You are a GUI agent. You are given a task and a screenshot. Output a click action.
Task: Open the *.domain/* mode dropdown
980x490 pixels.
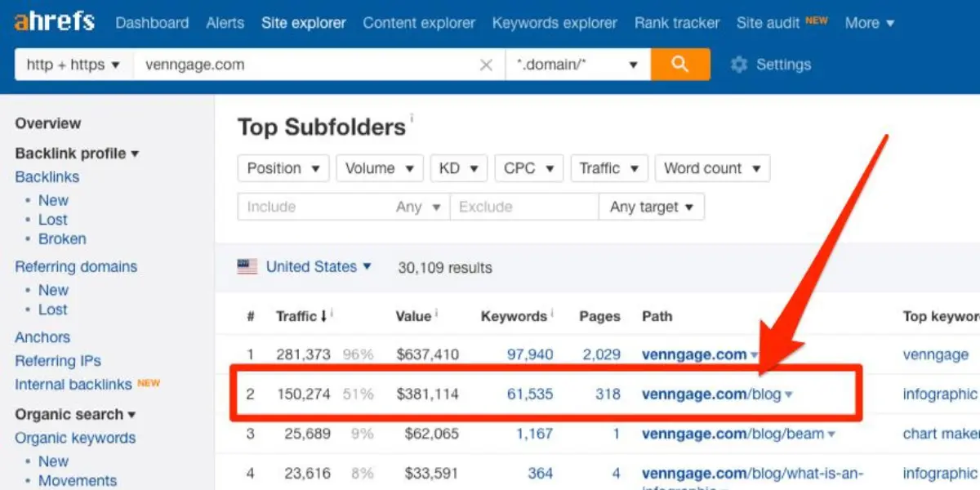pyautogui.click(x=577, y=65)
